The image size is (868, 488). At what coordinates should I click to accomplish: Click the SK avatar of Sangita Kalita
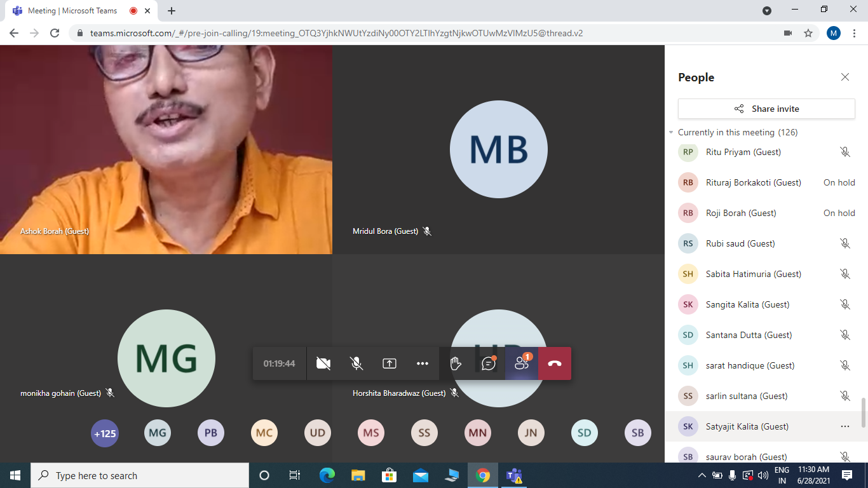pyautogui.click(x=688, y=304)
